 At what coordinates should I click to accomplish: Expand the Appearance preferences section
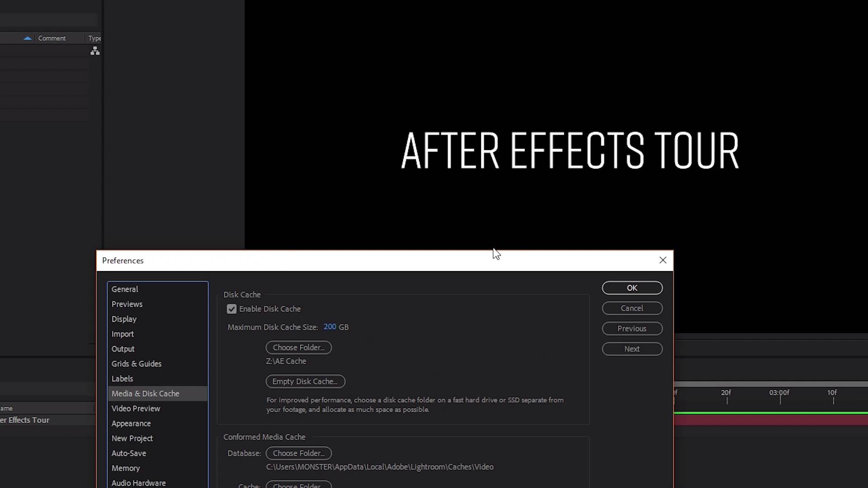tap(131, 423)
